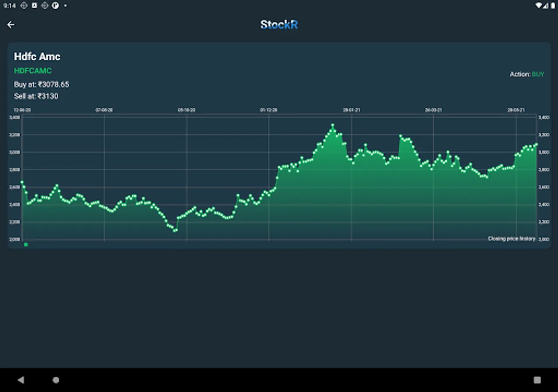The image size is (558, 392).
Task: Open the round P notification icon
Action: (56, 6)
